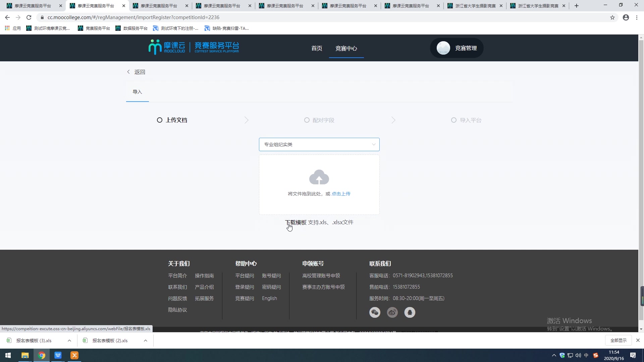
Task: Open the 操作指南 footer link
Action: tap(204, 276)
